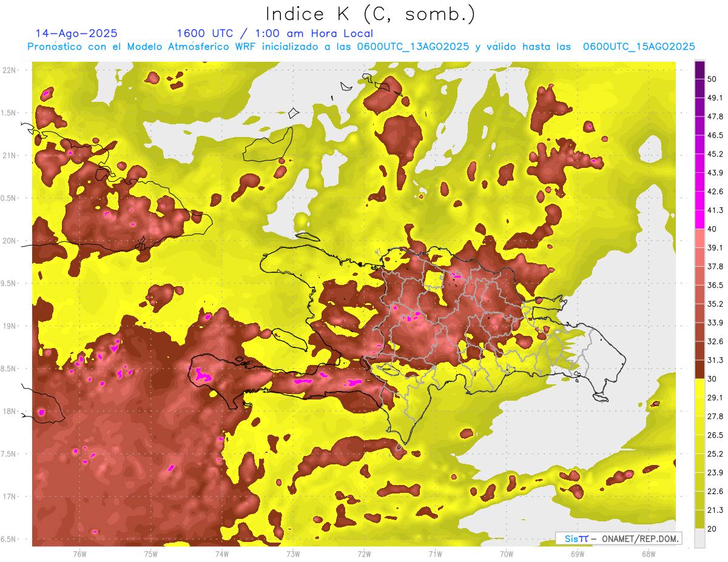The height and width of the screenshot is (562, 728).
Task: Click the light gray bottom segment of the color bar
Action: (699, 538)
